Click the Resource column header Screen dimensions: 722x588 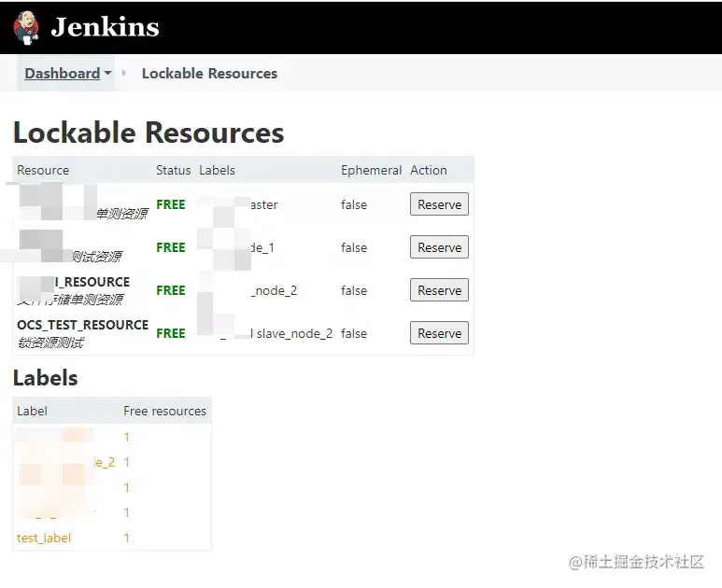click(x=43, y=170)
